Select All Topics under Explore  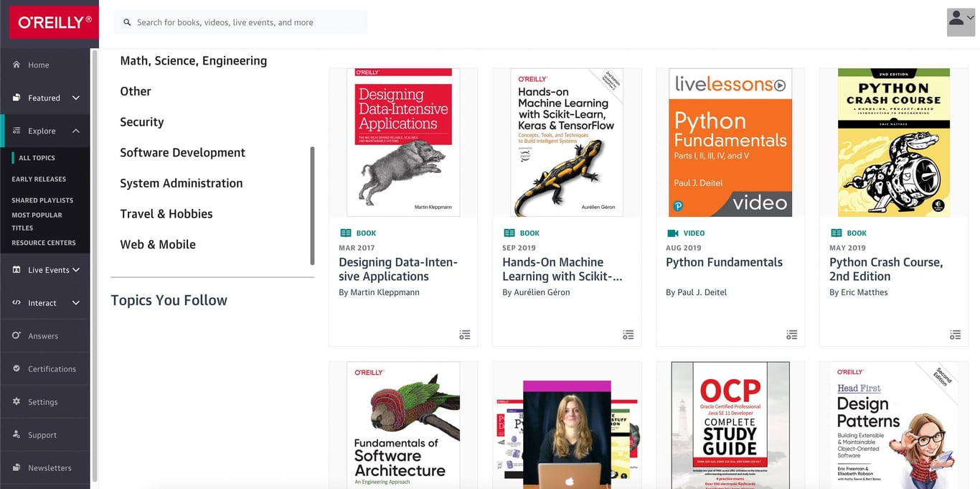(37, 158)
